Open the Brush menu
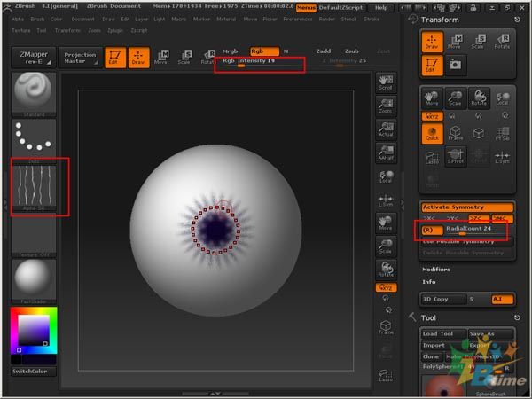The height and width of the screenshot is (399, 532). coord(37,20)
